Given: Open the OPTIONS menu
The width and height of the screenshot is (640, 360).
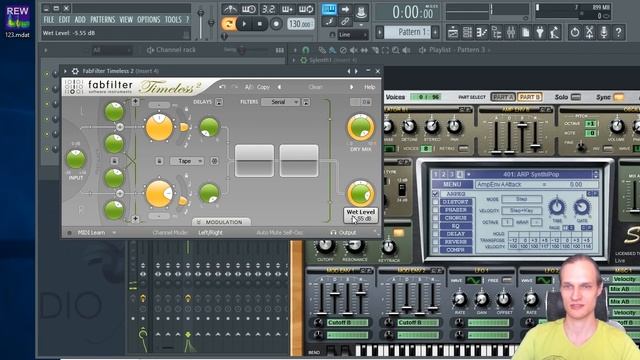Looking at the screenshot, I should pyautogui.click(x=149, y=19).
